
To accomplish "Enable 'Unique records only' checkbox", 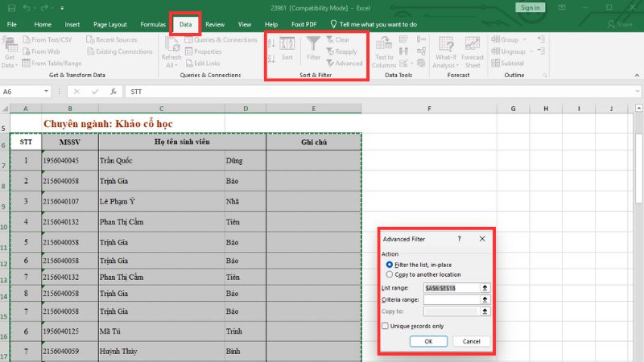I will click(386, 326).
